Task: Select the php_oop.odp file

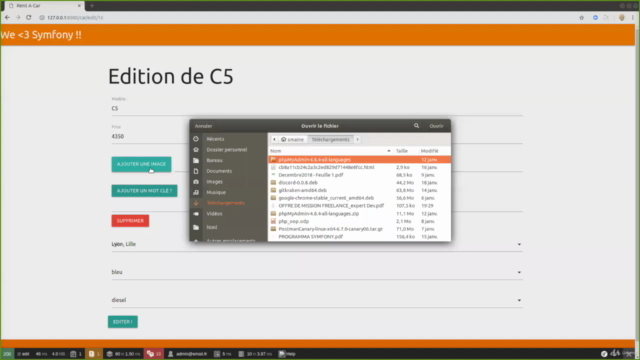Action: (x=359, y=221)
